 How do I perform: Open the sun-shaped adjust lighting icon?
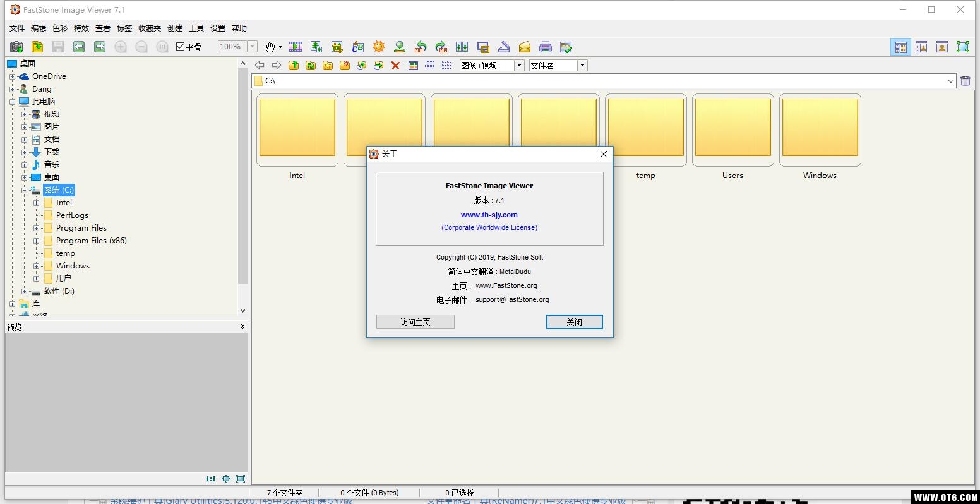379,47
